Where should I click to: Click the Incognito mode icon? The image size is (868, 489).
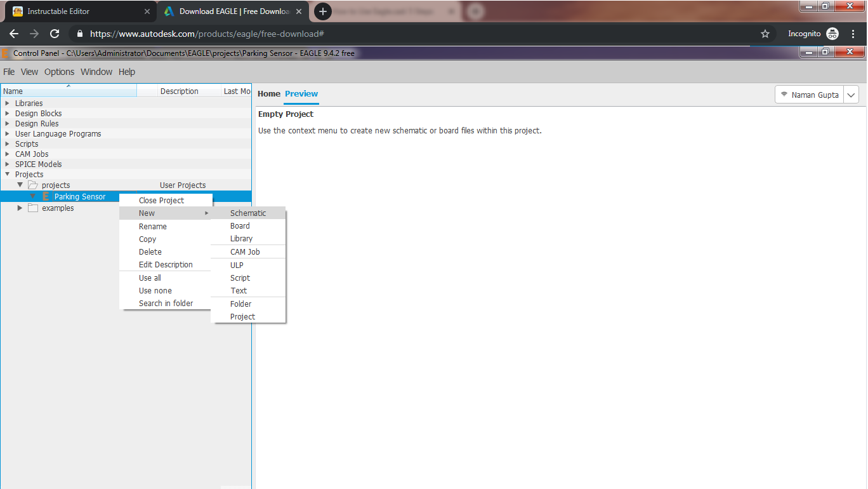(832, 34)
